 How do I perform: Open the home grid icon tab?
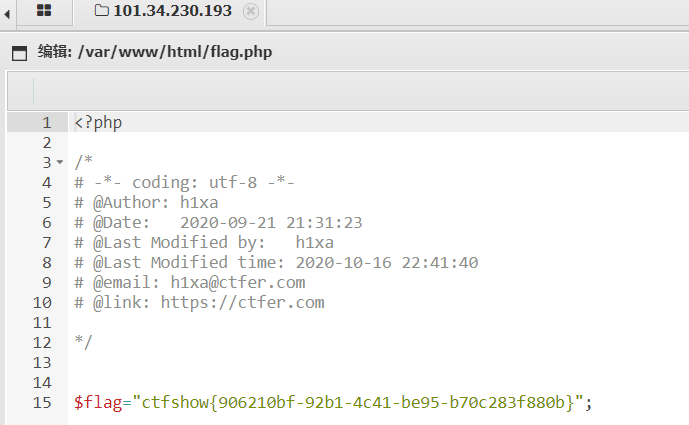click(x=44, y=11)
